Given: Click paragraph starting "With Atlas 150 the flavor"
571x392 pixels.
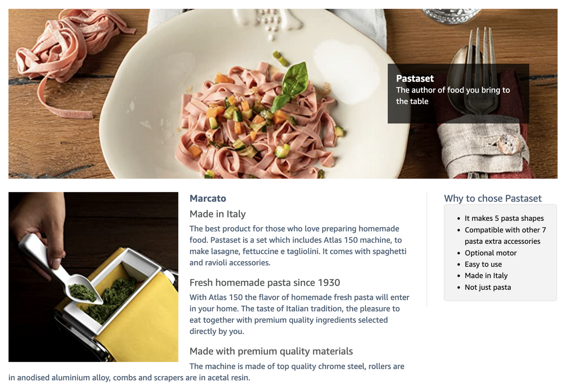Looking at the screenshot, I should 299,314.
